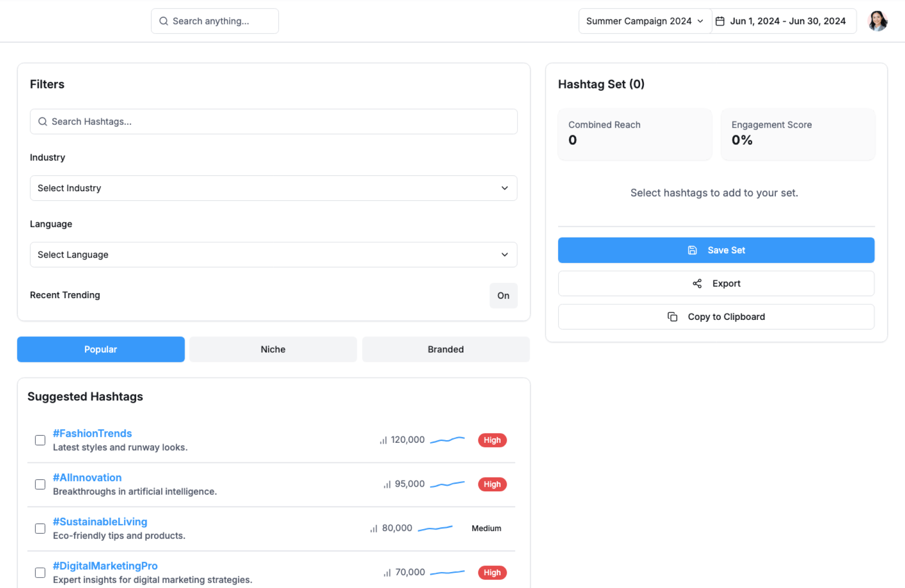Click the bar chart icon next to 120,000
Screen dimensions: 905x588
tap(383, 440)
